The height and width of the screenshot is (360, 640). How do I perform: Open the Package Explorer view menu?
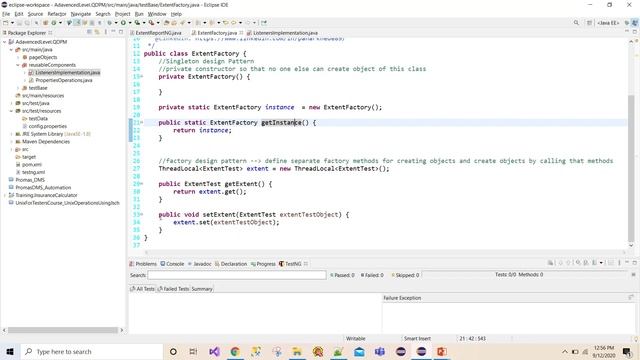106,32
